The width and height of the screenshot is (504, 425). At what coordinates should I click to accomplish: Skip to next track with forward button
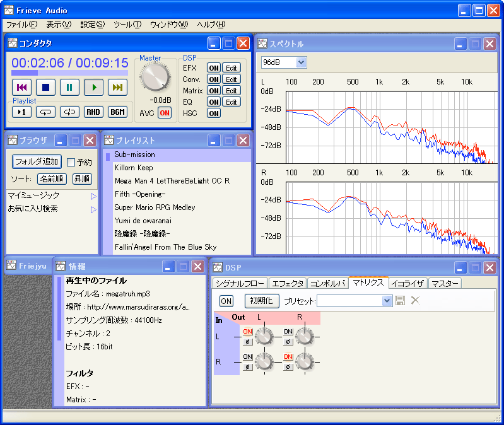(x=117, y=88)
